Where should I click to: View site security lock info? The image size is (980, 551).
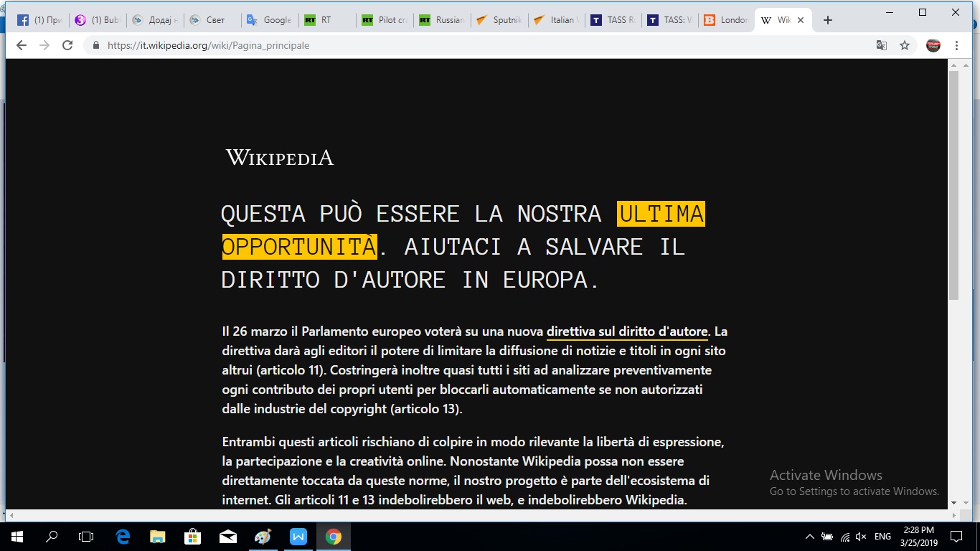[95, 45]
